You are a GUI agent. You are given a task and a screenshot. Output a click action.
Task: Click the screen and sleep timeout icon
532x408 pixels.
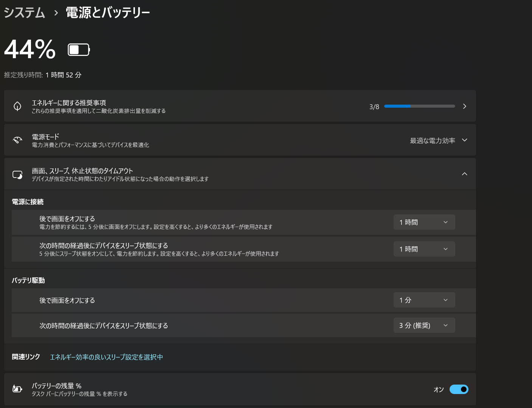(17, 175)
